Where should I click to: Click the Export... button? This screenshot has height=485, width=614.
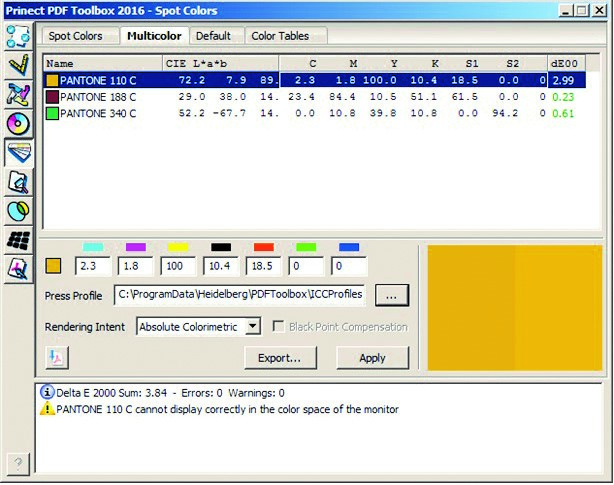click(x=280, y=358)
